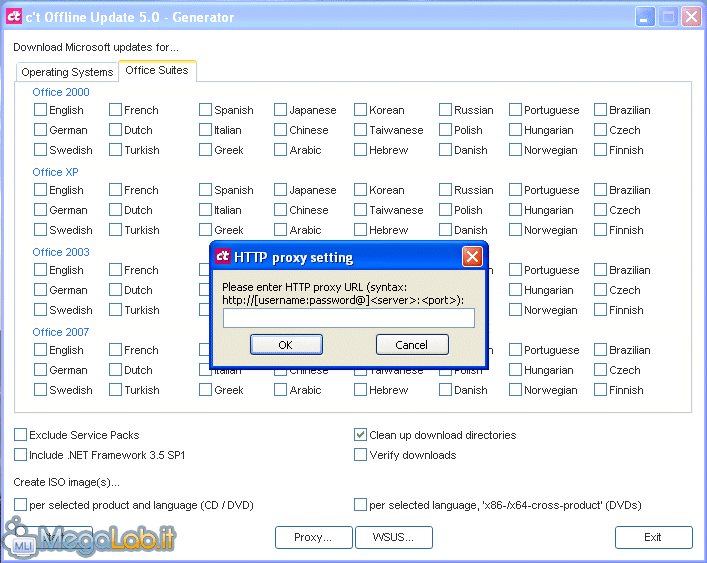Check French under Office XP
Image resolution: width=707 pixels, height=563 pixels.
pyautogui.click(x=115, y=189)
